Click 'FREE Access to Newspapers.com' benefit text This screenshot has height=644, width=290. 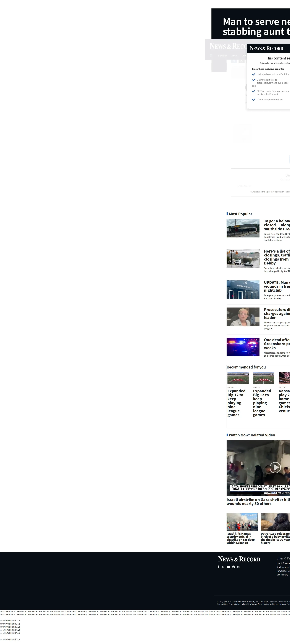click(x=273, y=93)
